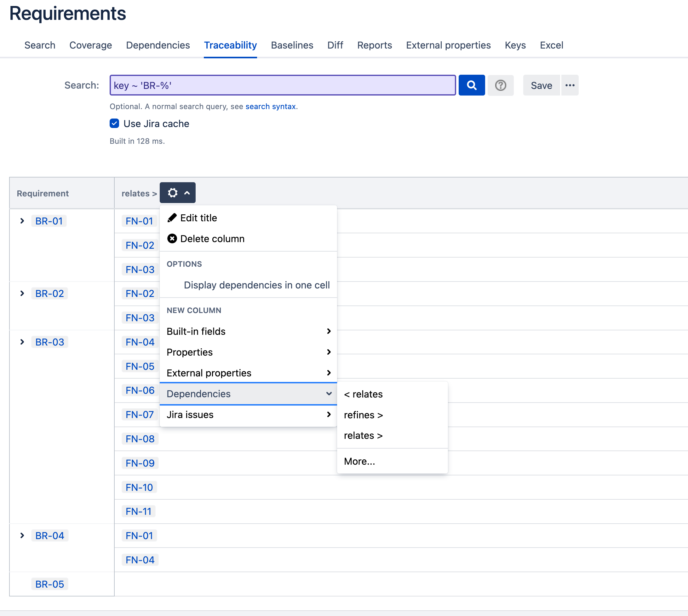Choose the refines link type option
Viewport: 688px width, 616px height.
click(363, 415)
